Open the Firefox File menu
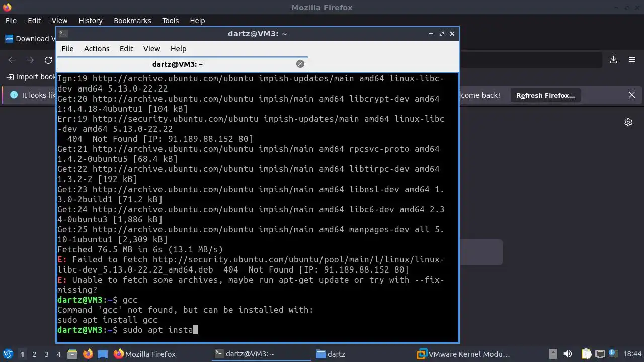644x362 pixels. [x=11, y=21]
